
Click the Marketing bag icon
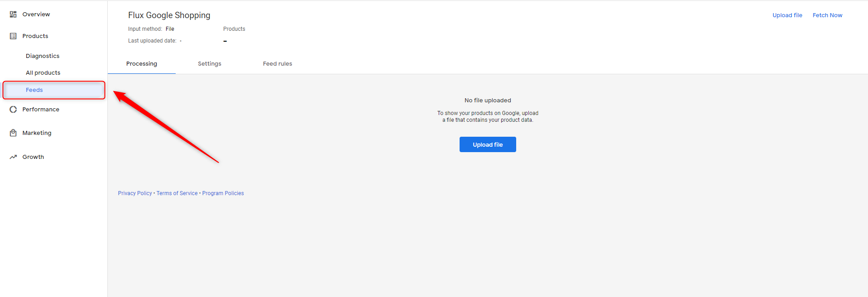click(13, 133)
